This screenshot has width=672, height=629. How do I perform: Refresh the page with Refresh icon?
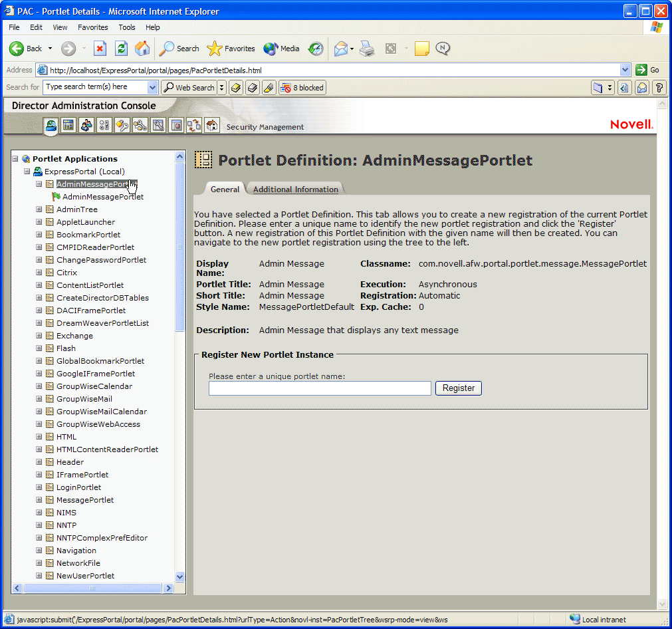pyautogui.click(x=121, y=49)
